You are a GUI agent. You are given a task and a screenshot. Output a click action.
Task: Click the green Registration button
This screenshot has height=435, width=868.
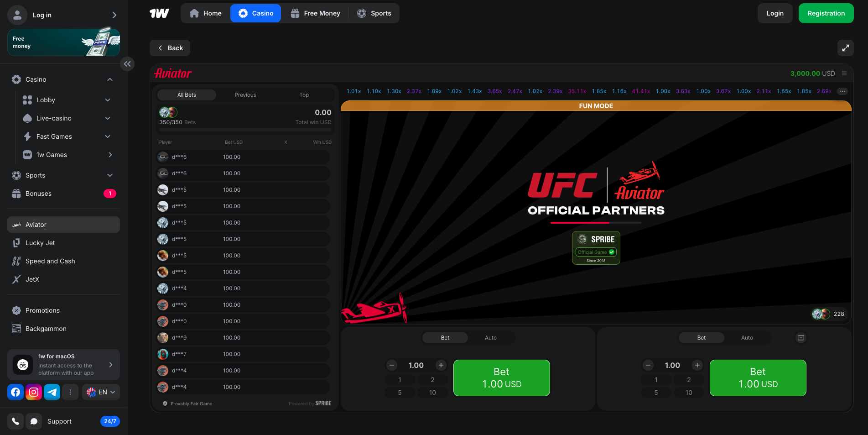(826, 13)
